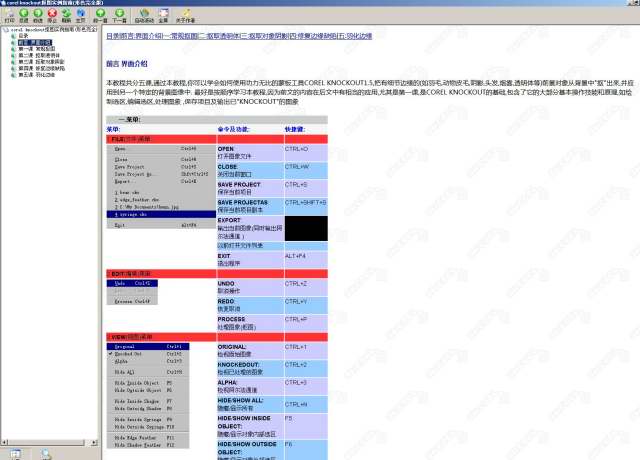
Task: Click the 前言 界面介绍 page heading
Action: tap(127, 64)
